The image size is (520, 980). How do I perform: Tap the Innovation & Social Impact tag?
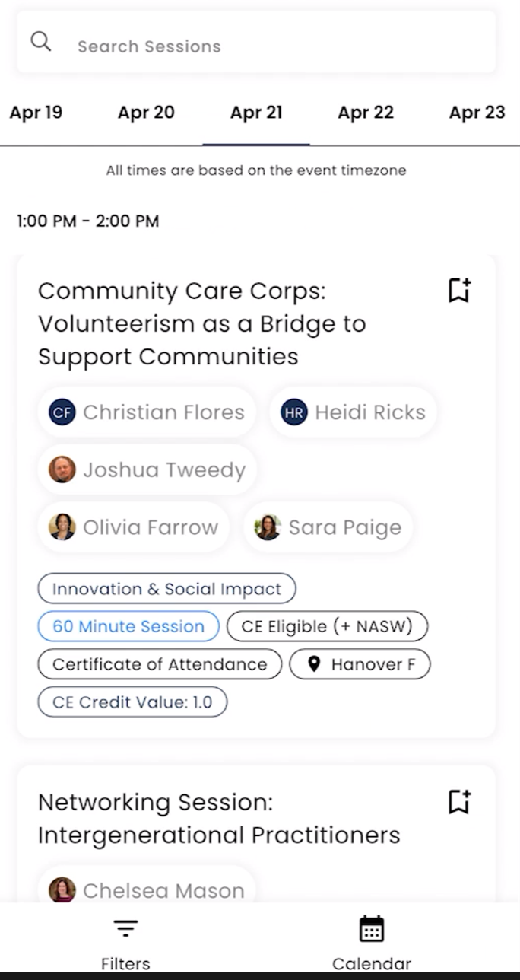[x=166, y=589]
